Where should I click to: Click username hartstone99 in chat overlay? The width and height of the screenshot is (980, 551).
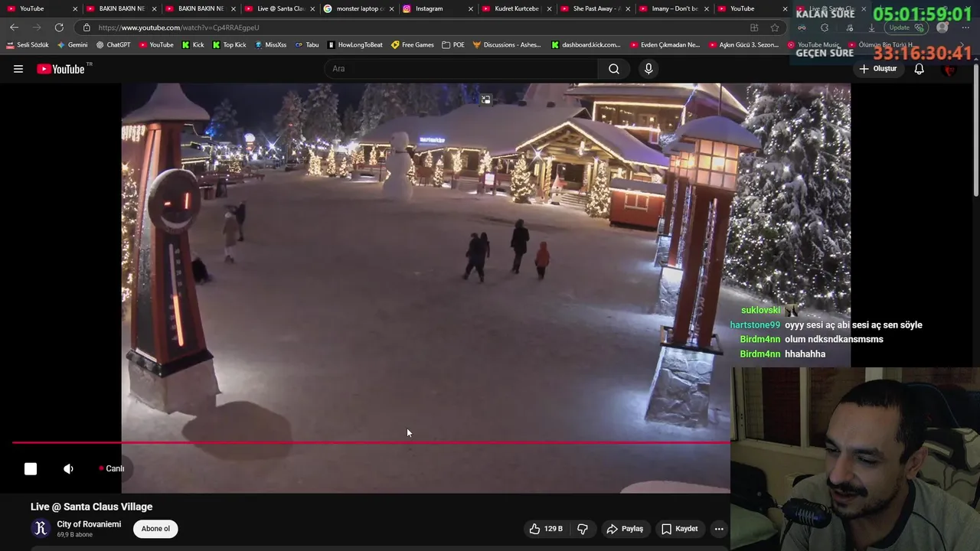pos(755,325)
